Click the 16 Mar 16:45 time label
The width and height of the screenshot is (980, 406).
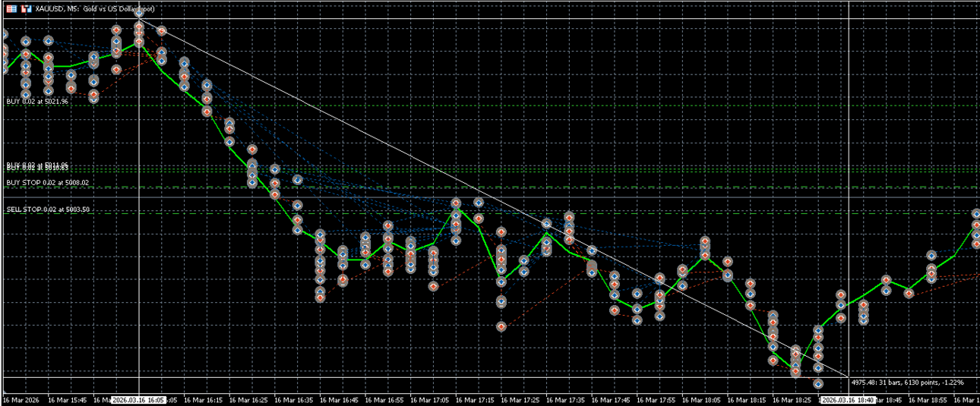pos(339,400)
